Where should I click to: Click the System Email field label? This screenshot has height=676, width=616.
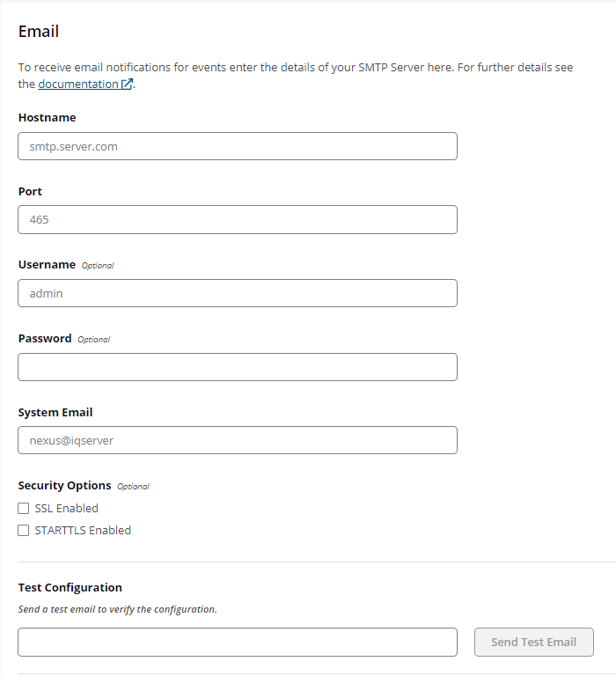[x=55, y=413]
